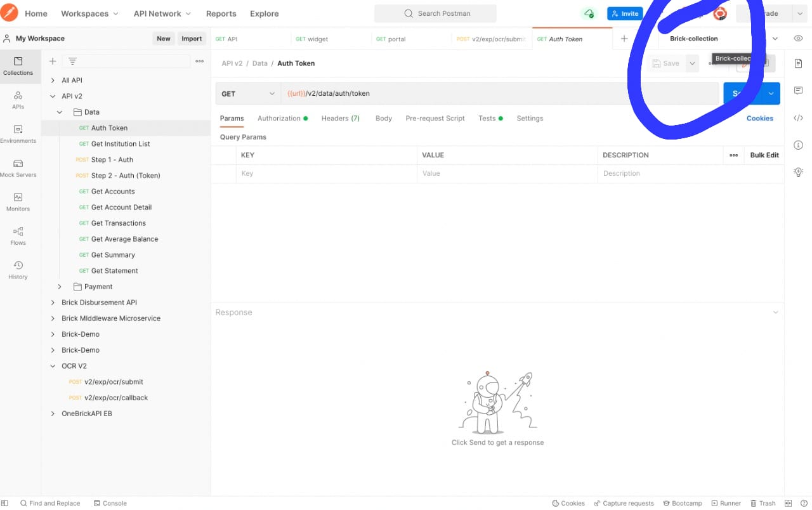
Task: Click the New button in workspace header
Action: coord(164,39)
